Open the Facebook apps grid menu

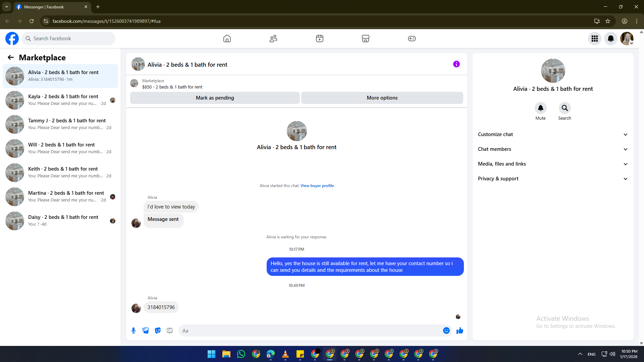[594, 39]
